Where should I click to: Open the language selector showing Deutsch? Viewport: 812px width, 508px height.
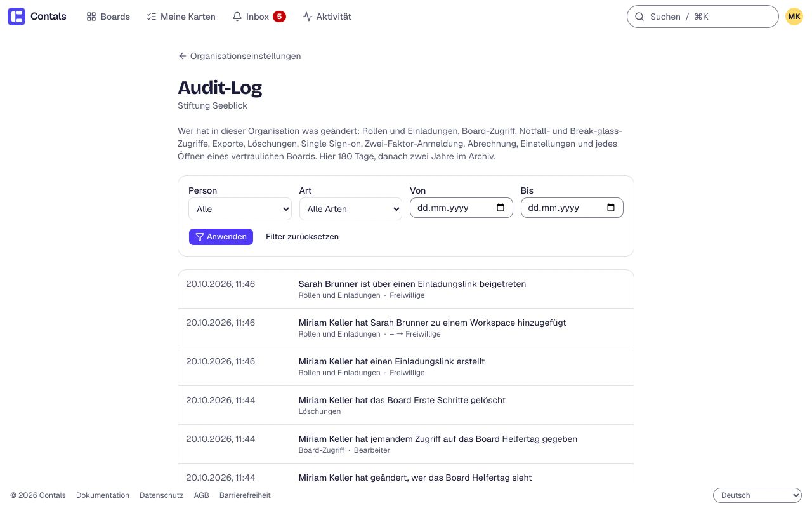(757, 495)
